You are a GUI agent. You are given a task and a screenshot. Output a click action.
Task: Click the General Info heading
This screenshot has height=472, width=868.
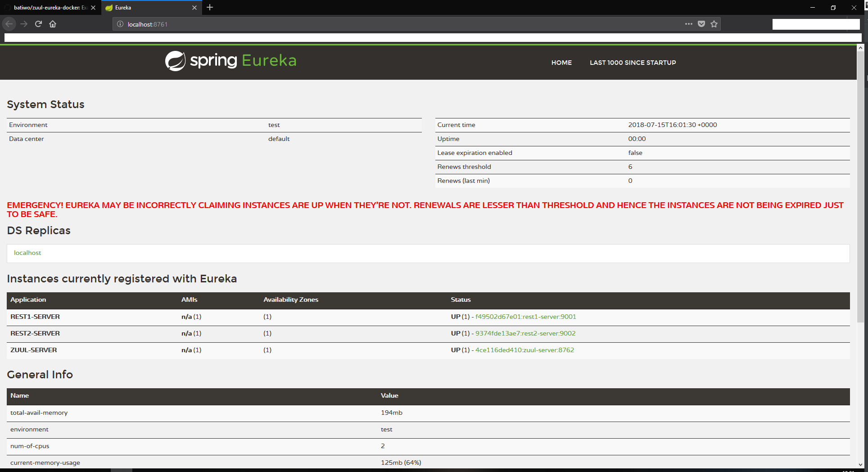coord(40,375)
